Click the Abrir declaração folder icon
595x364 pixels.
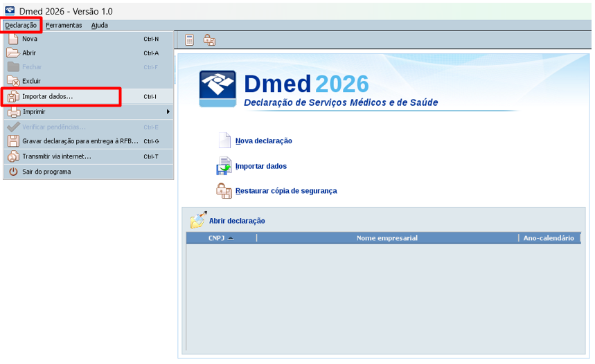pyautogui.click(x=198, y=221)
